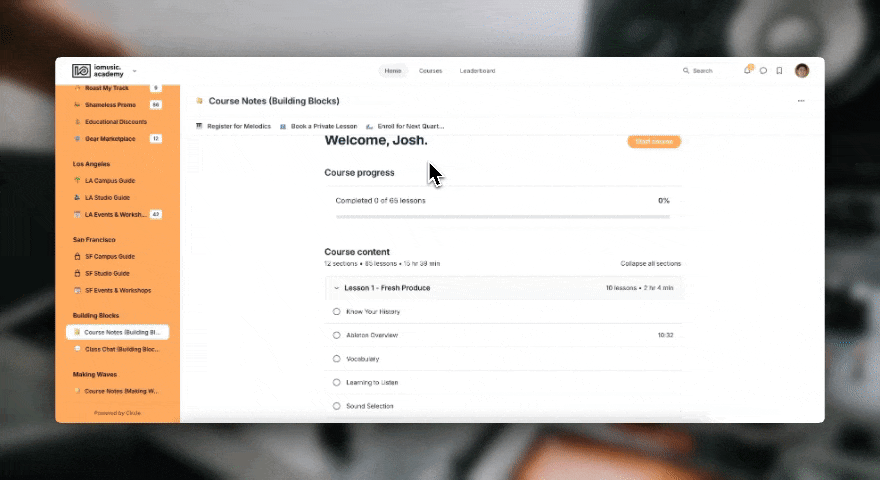Click the user profile avatar
The width and height of the screenshot is (880, 480).
(802, 71)
